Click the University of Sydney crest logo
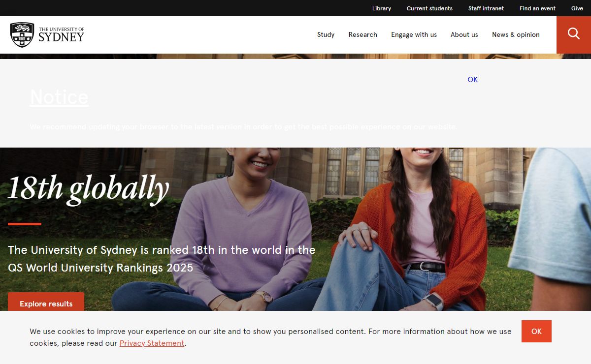The width and height of the screenshot is (591, 364). pos(47,35)
